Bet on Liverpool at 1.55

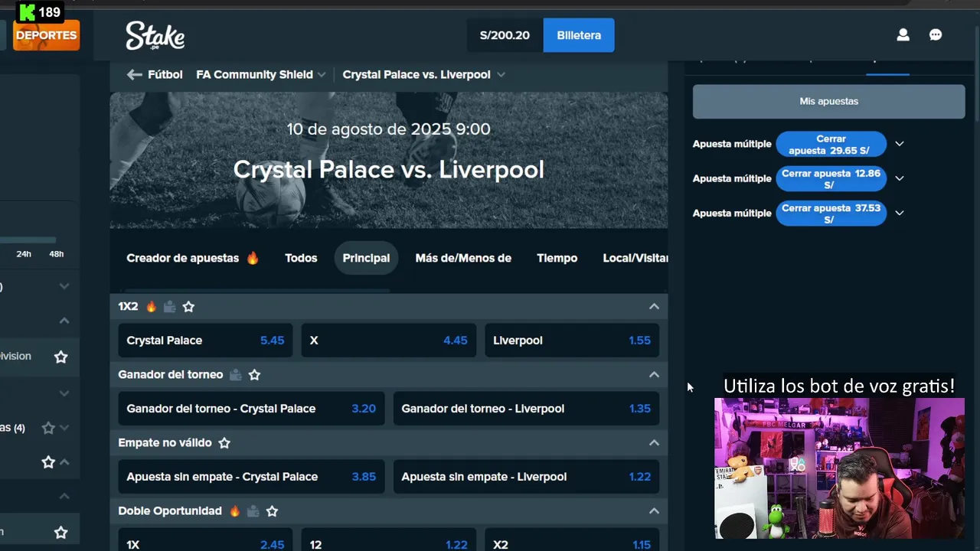click(572, 341)
